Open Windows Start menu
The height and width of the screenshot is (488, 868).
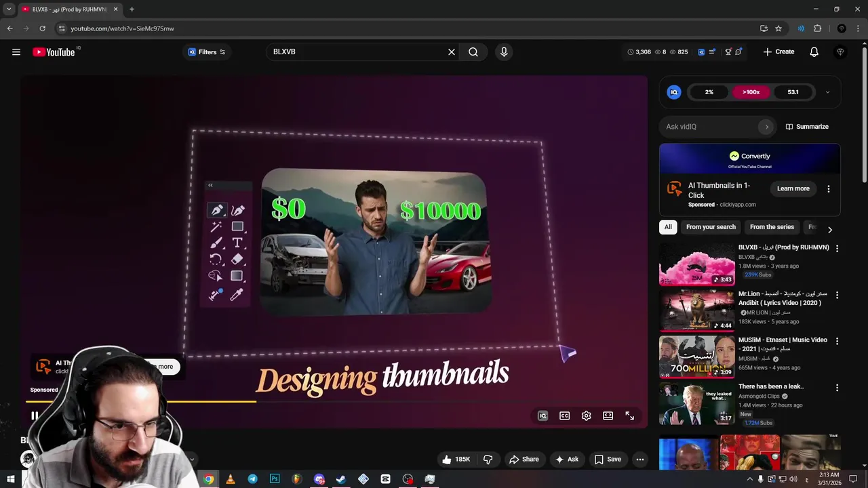pyautogui.click(x=11, y=479)
